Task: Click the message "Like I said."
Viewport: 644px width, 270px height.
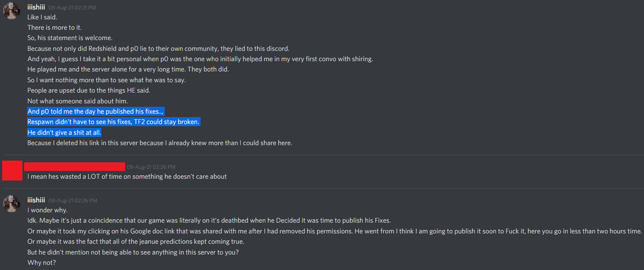Action: point(42,17)
